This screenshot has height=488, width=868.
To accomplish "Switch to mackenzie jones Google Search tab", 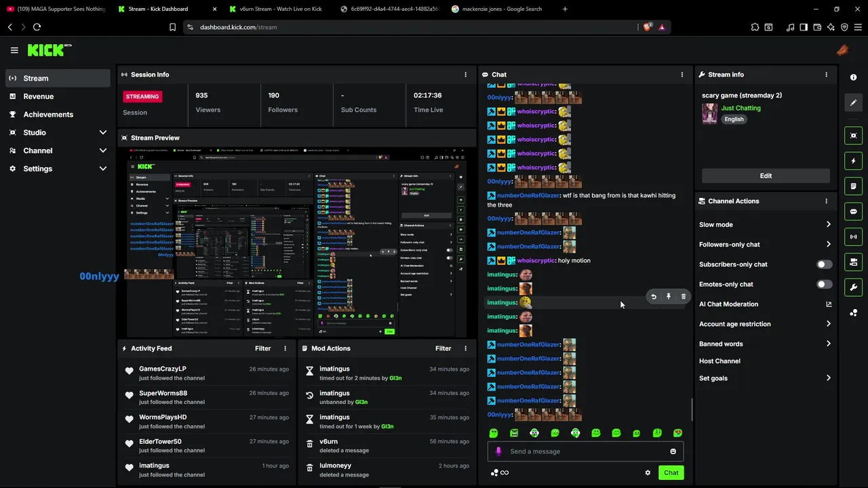I will [x=502, y=9].
